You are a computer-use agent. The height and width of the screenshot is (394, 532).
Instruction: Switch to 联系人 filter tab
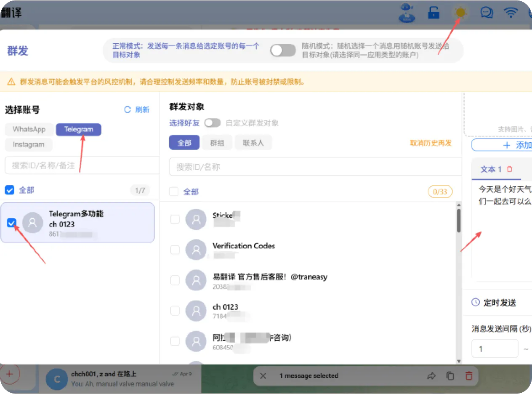click(x=253, y=143)
